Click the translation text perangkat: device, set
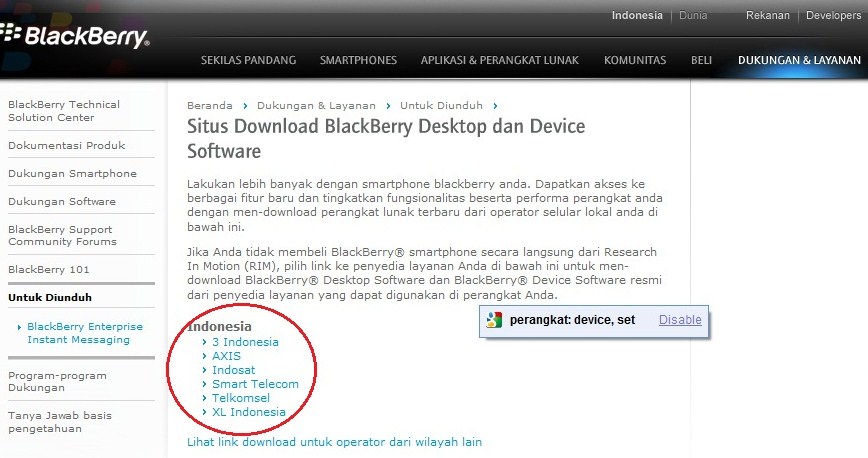This screenshot has width=868, height=458. (x=572, y=320)
